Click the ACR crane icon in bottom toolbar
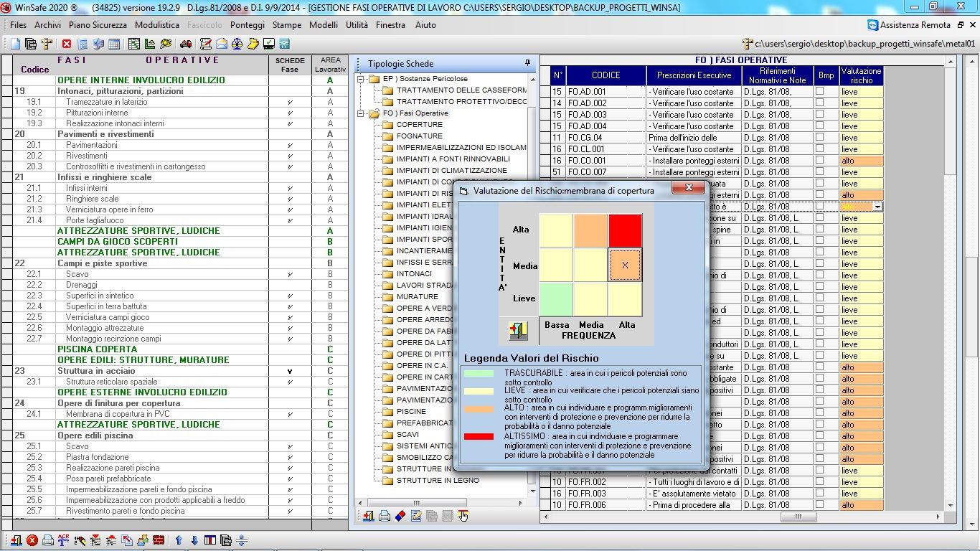The height and width of the screenshot is (551, 980). pyautogui.click(x=64, y=540)
